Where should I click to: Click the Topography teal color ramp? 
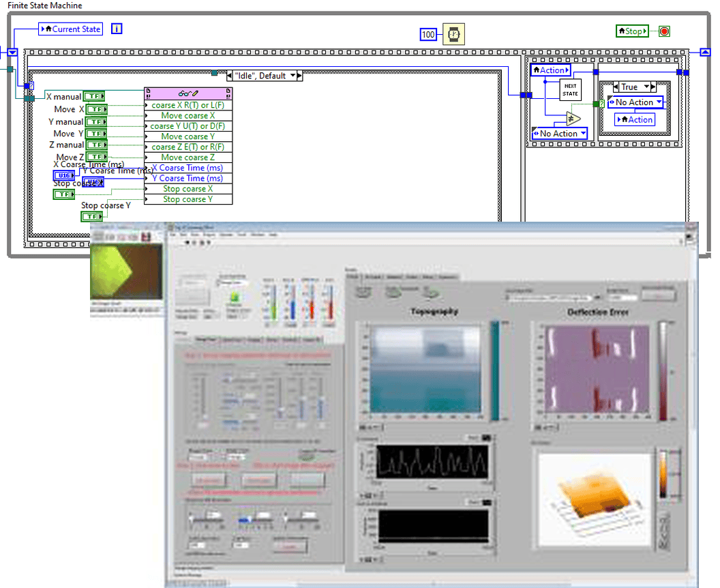click(495, 371)
